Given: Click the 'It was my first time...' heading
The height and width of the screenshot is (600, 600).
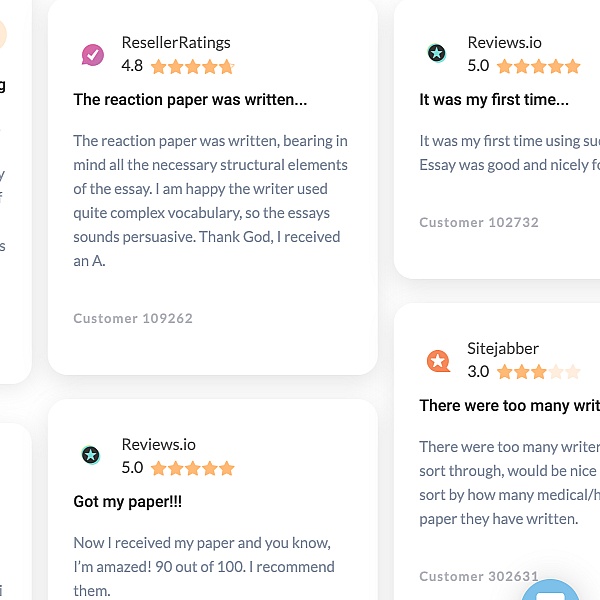Looking at the screenshot, I should 494,100.
